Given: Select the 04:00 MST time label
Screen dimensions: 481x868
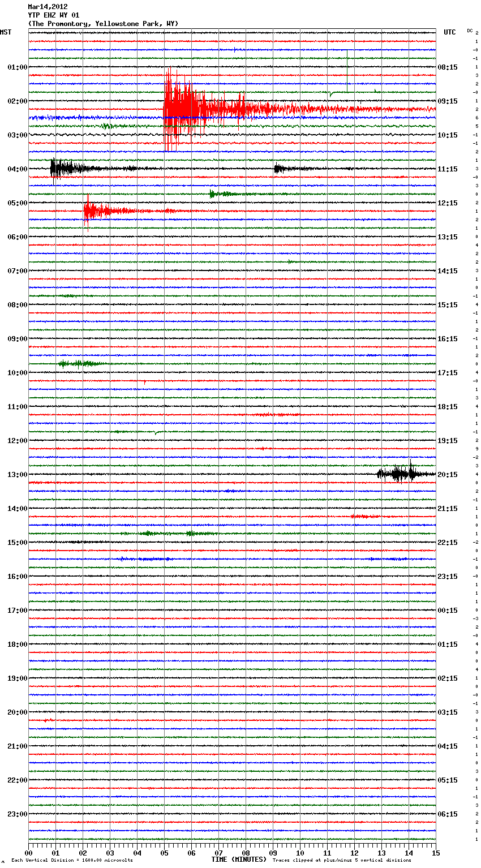Looking at the screenshot, I should pyautogui.click(x=17, y=169).
